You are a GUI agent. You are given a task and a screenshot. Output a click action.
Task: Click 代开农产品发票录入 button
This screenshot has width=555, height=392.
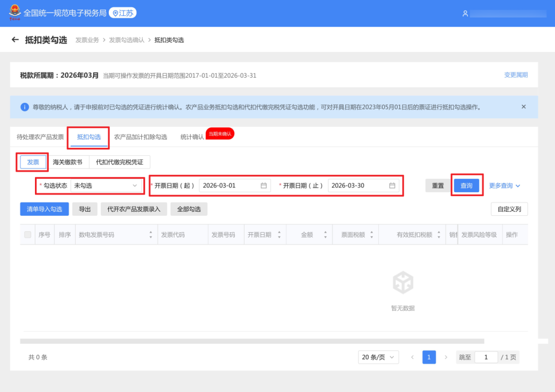click(134, 209)
